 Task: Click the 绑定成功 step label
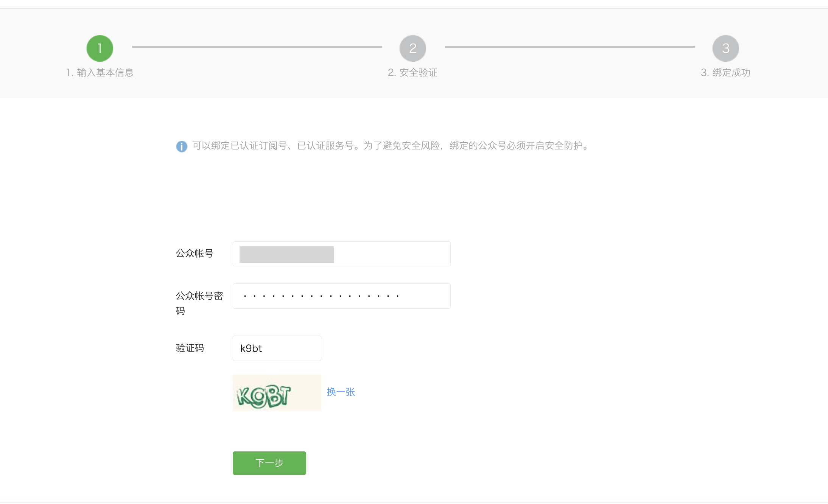[x=725, y=73]
